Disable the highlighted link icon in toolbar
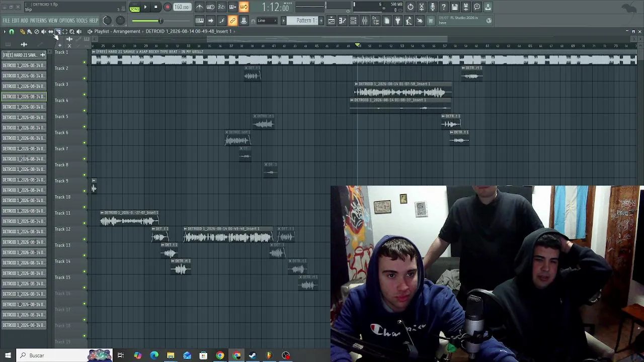The image size is (644, 362). point(233,21)
